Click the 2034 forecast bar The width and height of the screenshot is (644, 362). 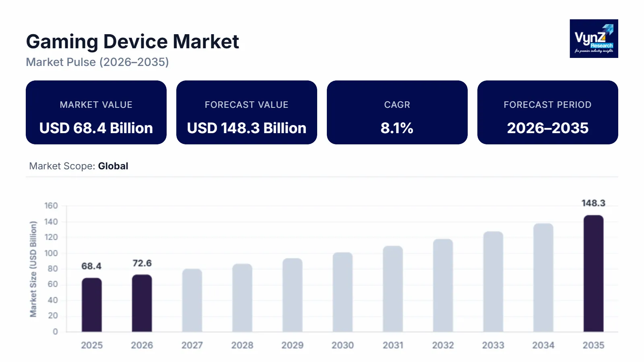[543, 278]
